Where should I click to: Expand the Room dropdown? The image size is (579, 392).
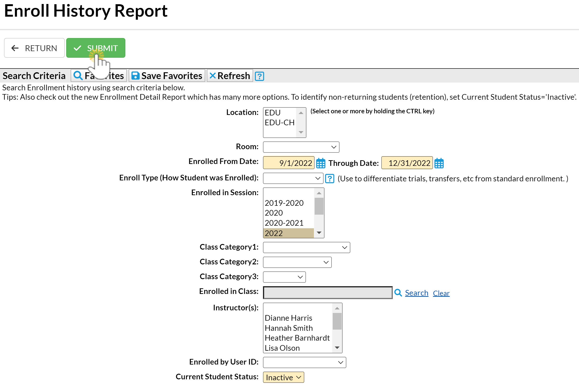(301, 147)
